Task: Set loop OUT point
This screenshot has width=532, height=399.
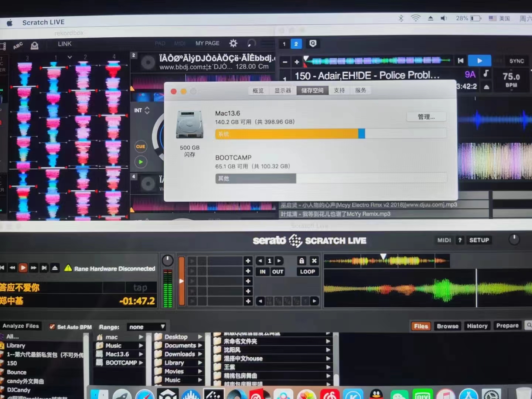Action: (x=277, y=272)
